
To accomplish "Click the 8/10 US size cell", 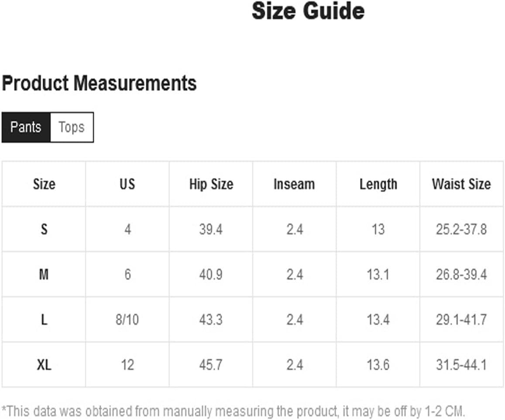I will [x=127, y=320].
